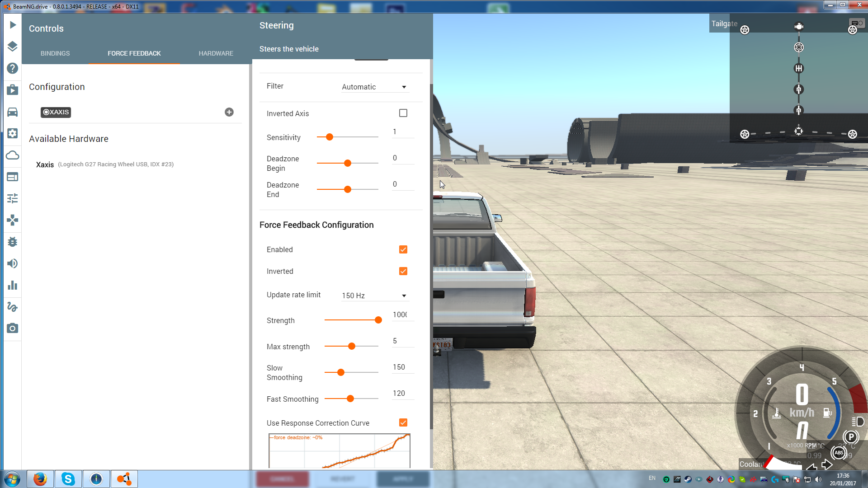Screen dimensions: 868x488
Task: Open the audio speaker icon
Action: click(13, 263)
